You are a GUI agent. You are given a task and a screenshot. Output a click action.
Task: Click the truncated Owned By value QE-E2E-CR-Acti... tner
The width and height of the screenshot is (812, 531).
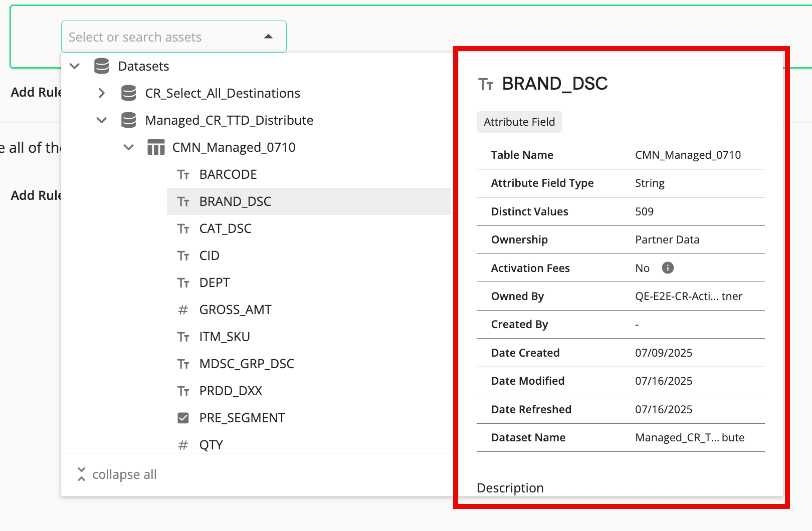coord(689,296)
